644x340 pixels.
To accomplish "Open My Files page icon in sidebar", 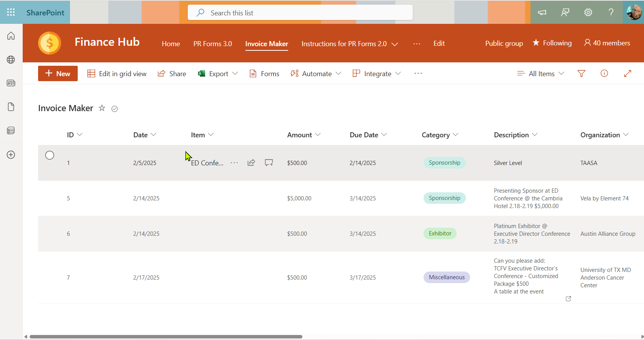I will coord(11,107).
